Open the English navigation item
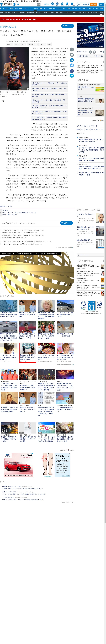 pyautogui.click(x=74, y=9)
